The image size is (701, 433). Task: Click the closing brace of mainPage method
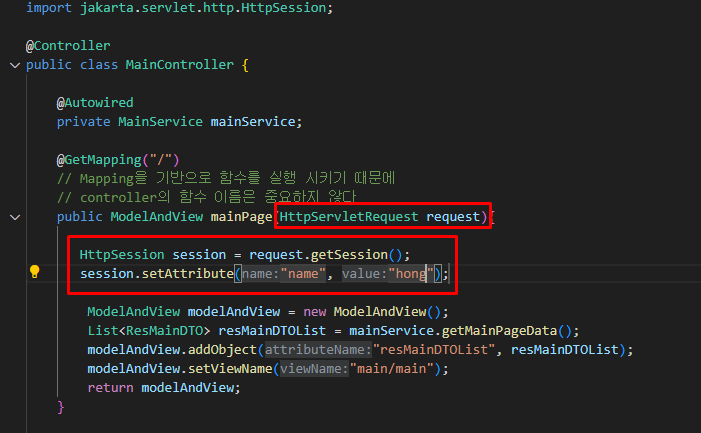[61, 407]
